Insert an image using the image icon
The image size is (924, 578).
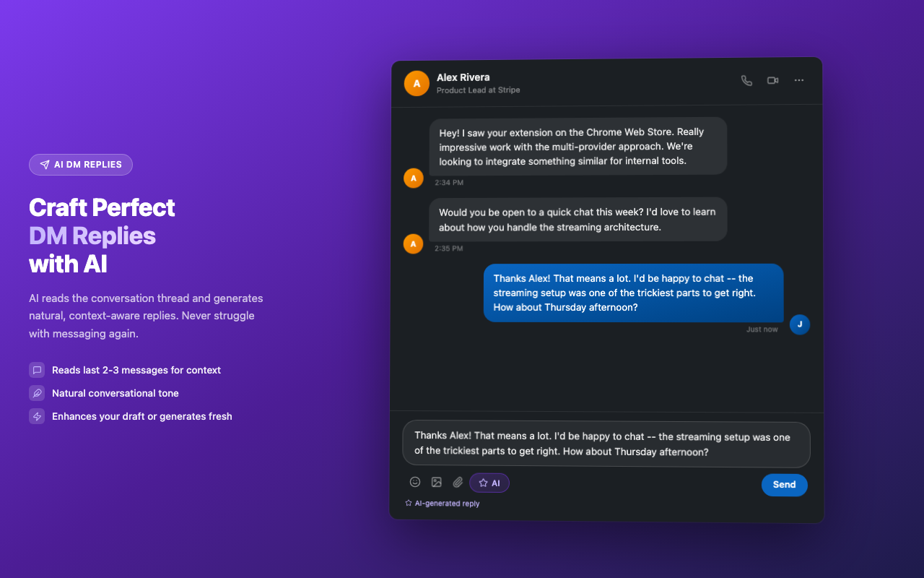(x=436, y=482)
